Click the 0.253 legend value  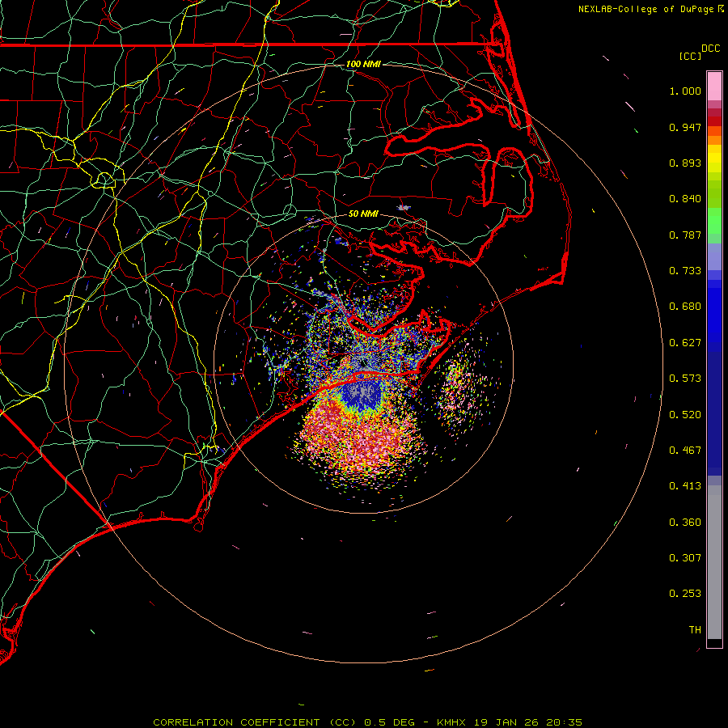(685, 594)
